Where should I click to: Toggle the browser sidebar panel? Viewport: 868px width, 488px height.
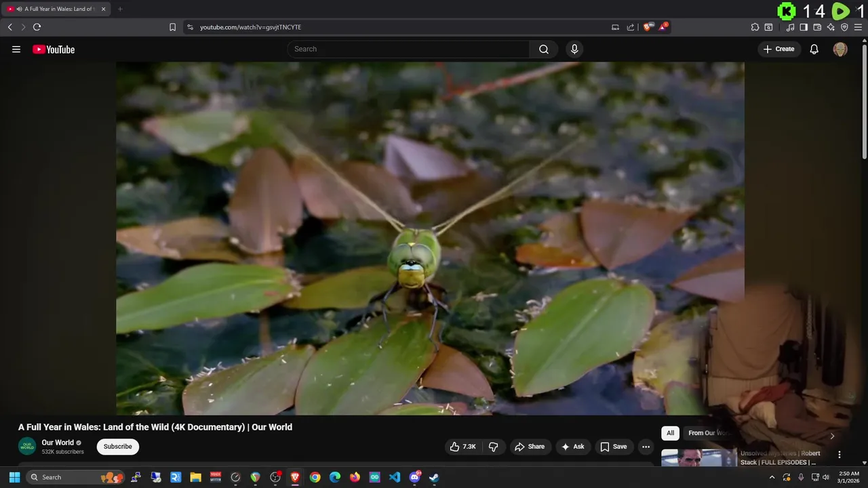point(804,27)
